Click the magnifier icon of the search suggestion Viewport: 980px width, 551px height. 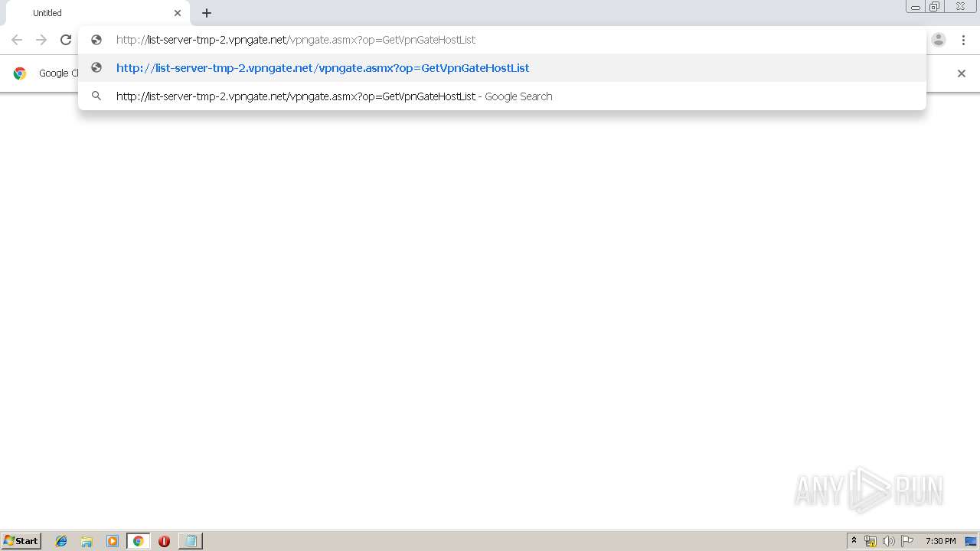click(x=96, y=96)
